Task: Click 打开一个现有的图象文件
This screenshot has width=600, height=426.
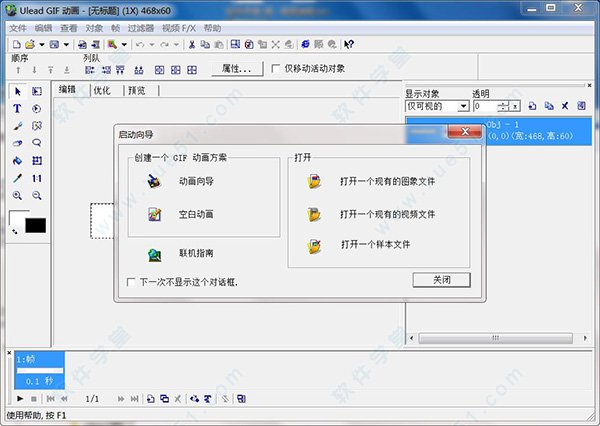Action: click(x=387, y=181)
